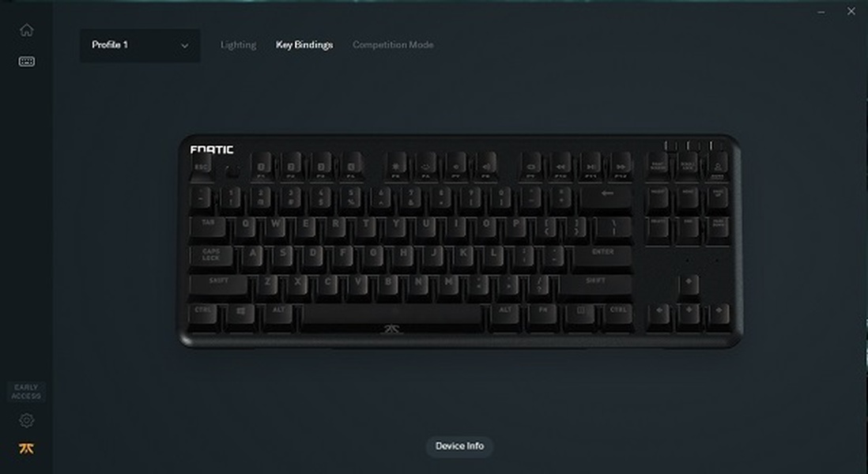The width and height of the screenshot is (868, 474).
Task: Switch to the Lighting tab
Action: pos(238,45)
